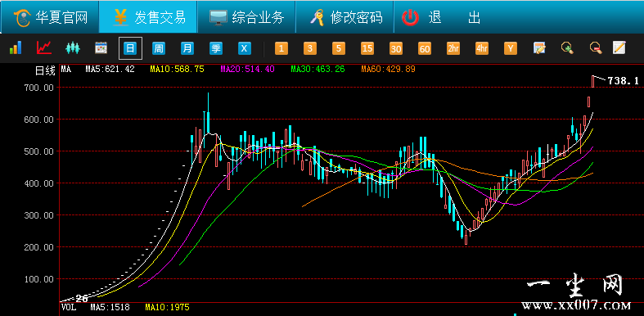The height and width of the screenshot is (316, 644).
Task: Open the 发售交易 tab
Action: [148, 17]
